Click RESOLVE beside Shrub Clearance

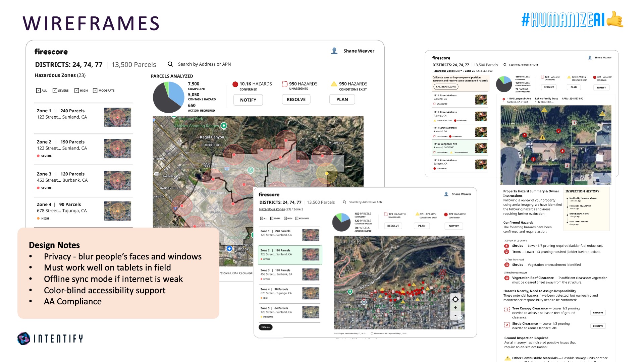click(598, 326)
